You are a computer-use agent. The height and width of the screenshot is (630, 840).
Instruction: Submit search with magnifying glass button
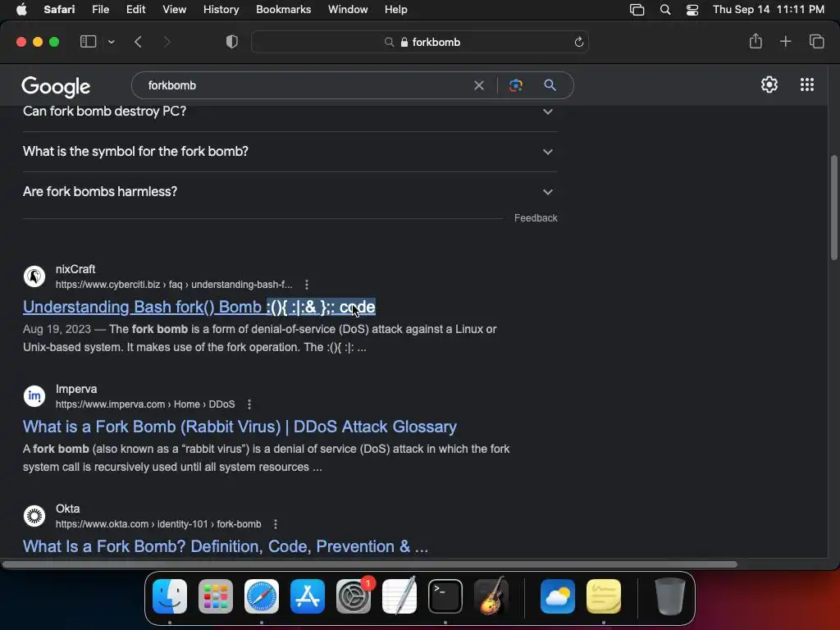click(x=550, y=85)
